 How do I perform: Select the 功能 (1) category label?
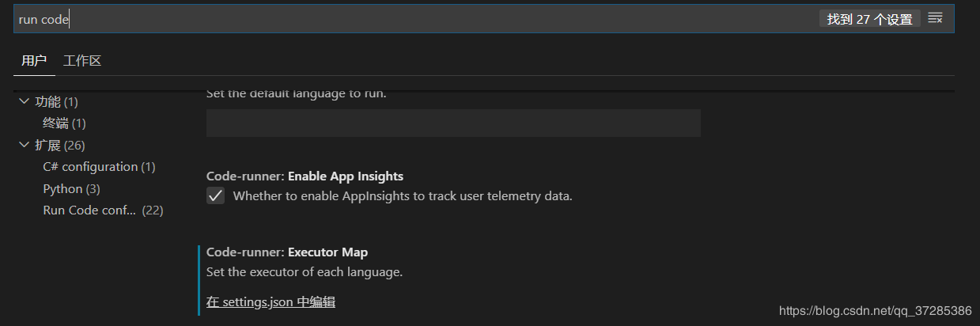coord(57,102)
